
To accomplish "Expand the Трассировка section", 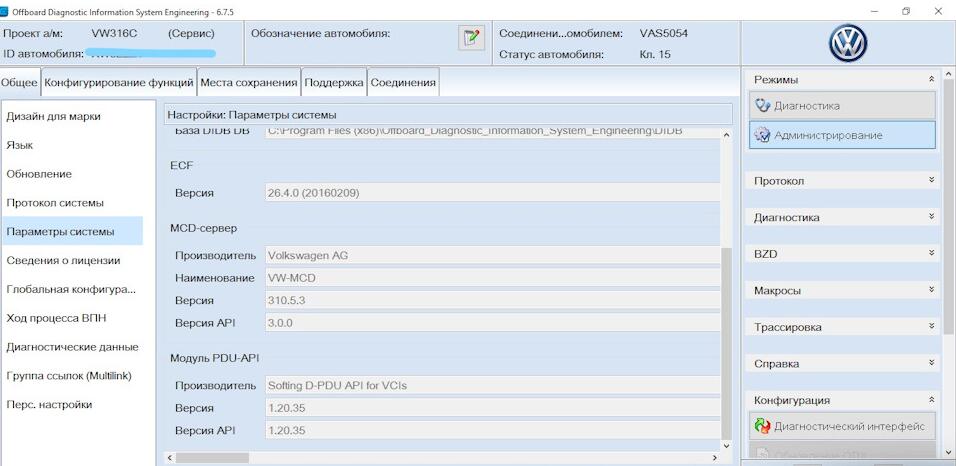I will click(932, 326).
